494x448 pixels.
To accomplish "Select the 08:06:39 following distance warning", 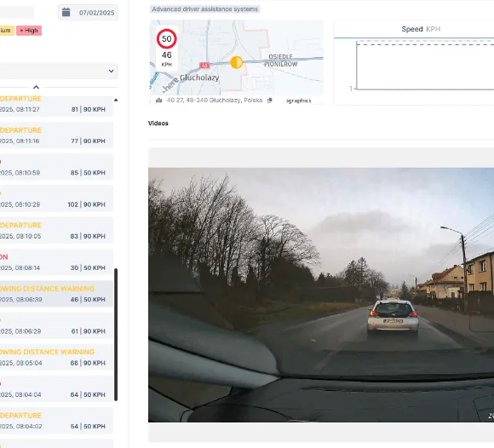I will (56, 294).
